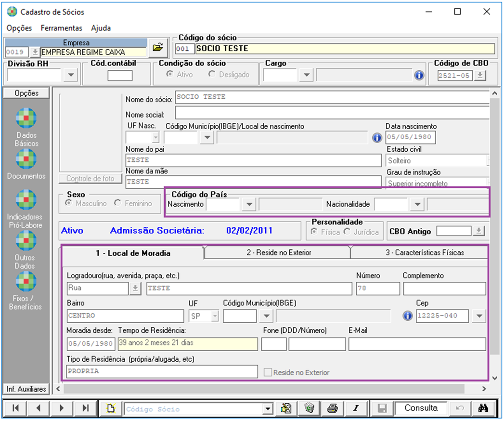Click the lookup arrow beside company code 0019
Image resolution: width=504 pixels, height=421 pixels.
click(35, 52)
